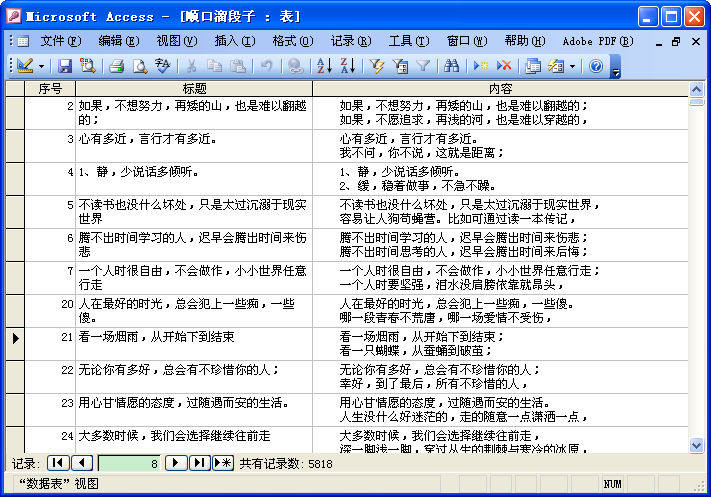Open the 记录(R) menu
Viewport: 711px width, 497px height.
point(351,41)
